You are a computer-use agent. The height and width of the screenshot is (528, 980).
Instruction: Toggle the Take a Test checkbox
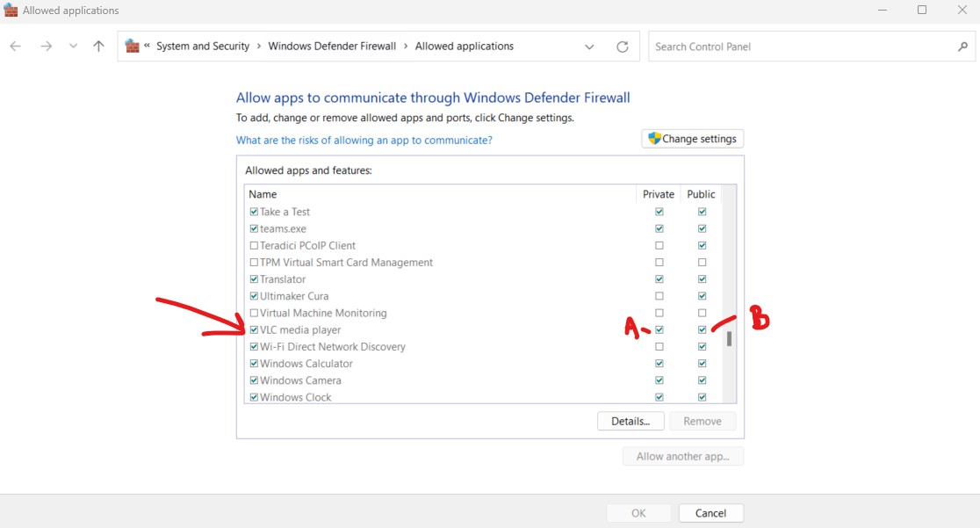click(254, 212)
